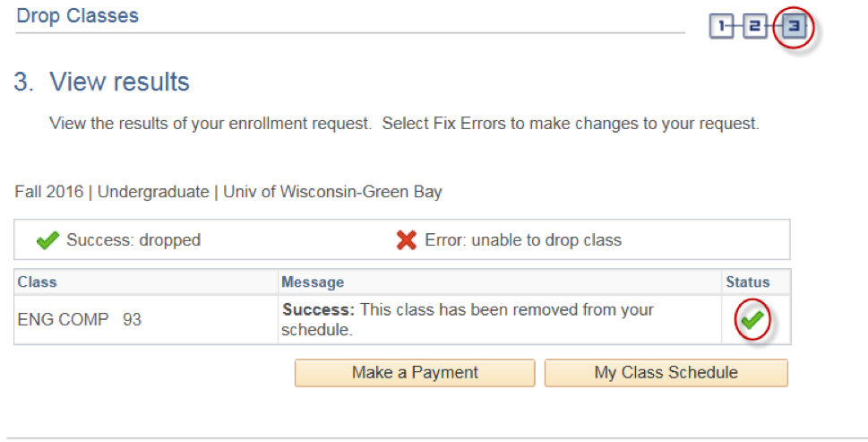The width and height of the screenshot is (868, 442).
Task: Click the Drop Classes page title
Action: (78, 15)
